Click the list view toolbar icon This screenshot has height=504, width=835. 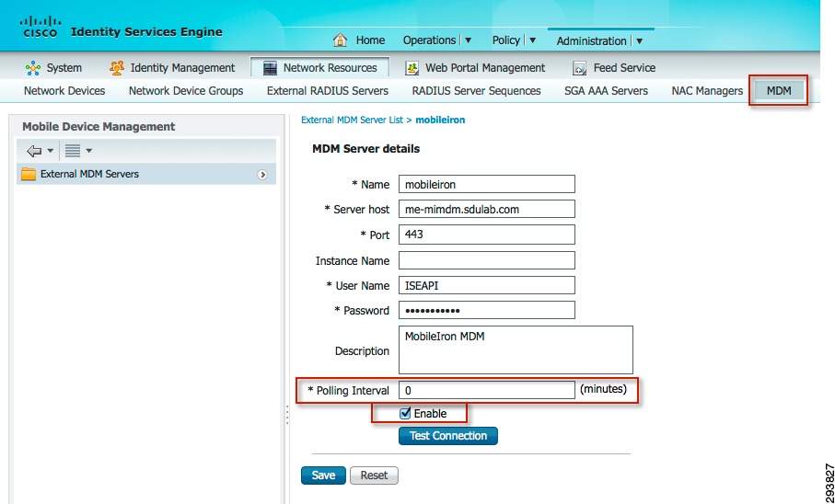pyautogui.click(x=73, y=151)
